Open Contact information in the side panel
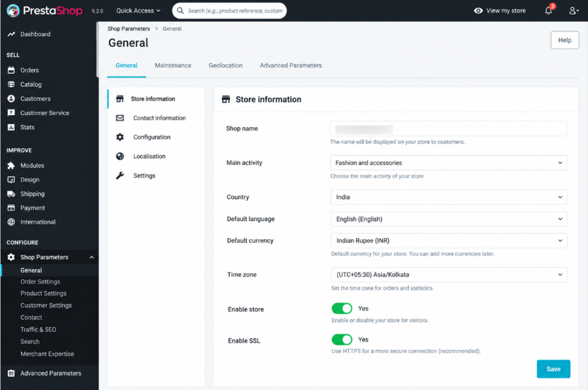588x390 pixels. pyautogui.click(x=160, y=118)
